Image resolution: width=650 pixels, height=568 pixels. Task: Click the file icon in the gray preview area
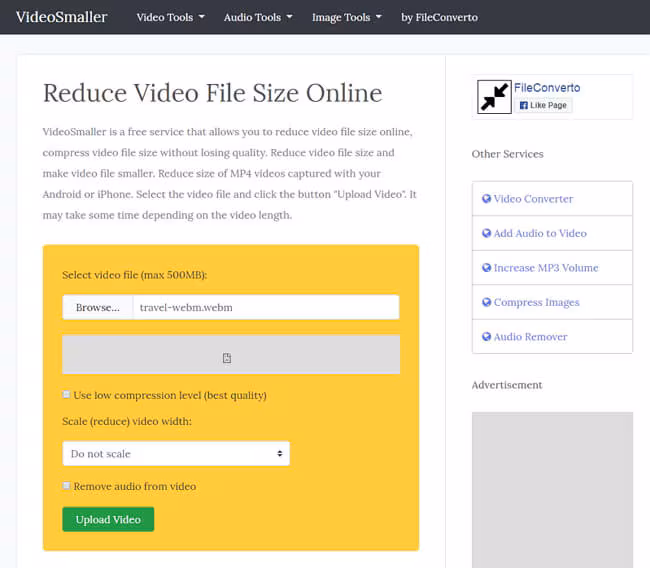(227, 358)
